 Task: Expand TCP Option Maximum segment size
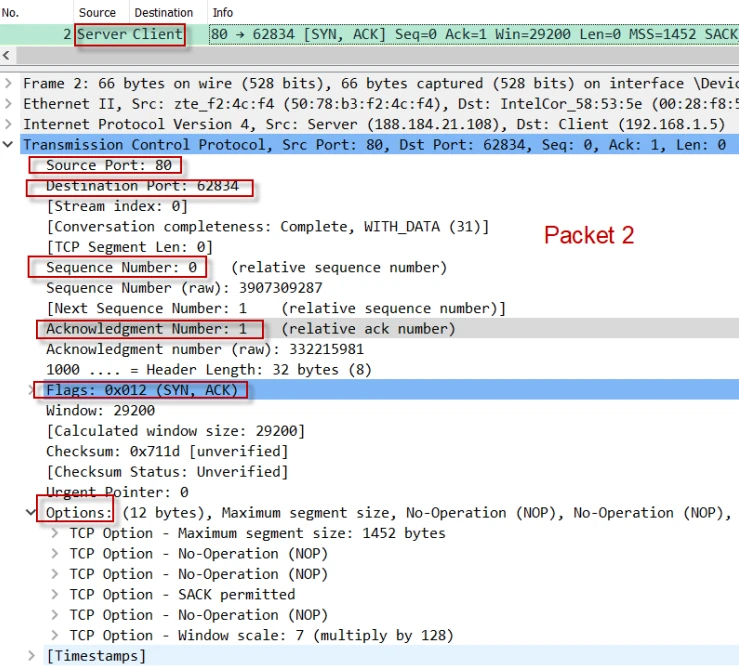55,533
